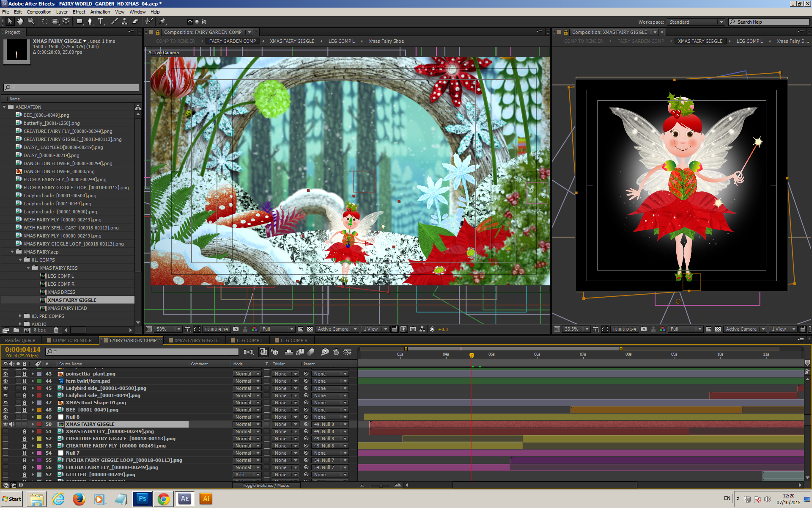Open the Composition menu
This screenshot has height=508, width=812.
click(x=39, y=12)
